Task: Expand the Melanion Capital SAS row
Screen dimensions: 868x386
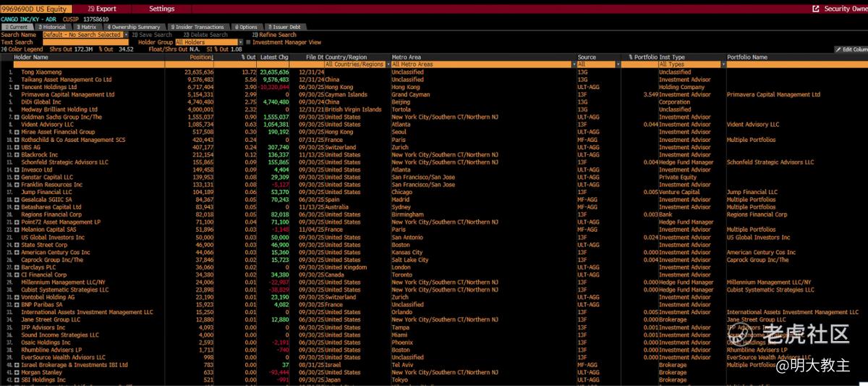Action: (x=17, y=230)
